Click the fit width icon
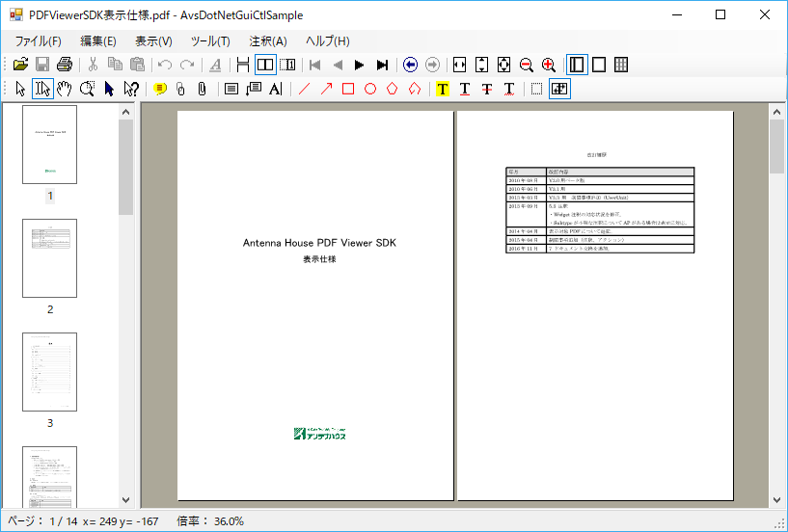Image resolution: width=788 pixels, height=532 pixels. click(459, 65)
